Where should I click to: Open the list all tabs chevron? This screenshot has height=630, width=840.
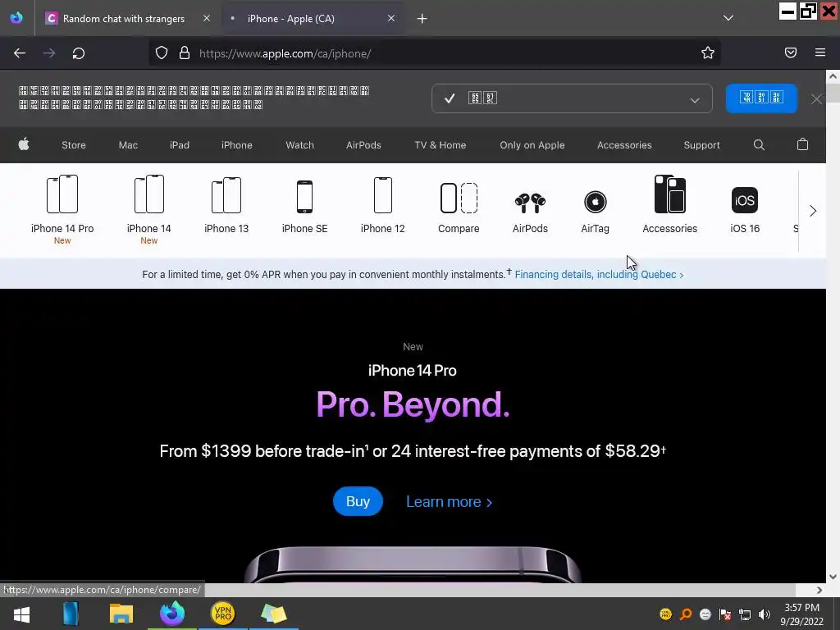pos(728,18)
